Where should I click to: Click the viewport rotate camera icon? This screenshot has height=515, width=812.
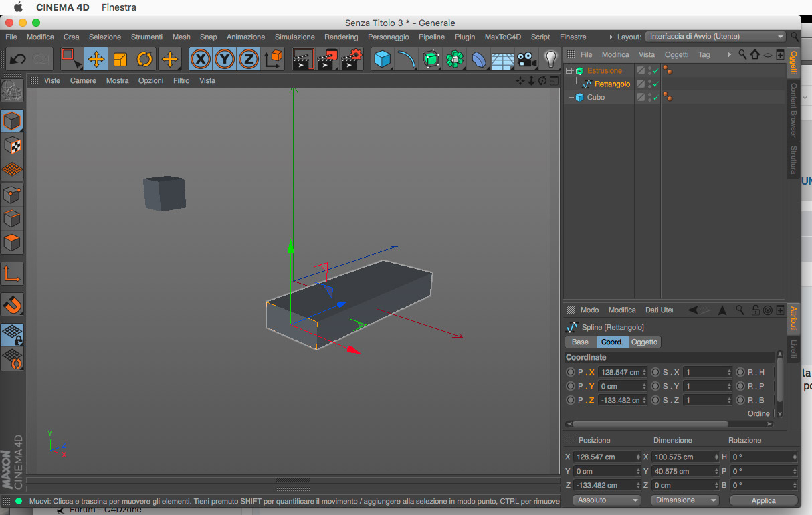coord(542,80)
